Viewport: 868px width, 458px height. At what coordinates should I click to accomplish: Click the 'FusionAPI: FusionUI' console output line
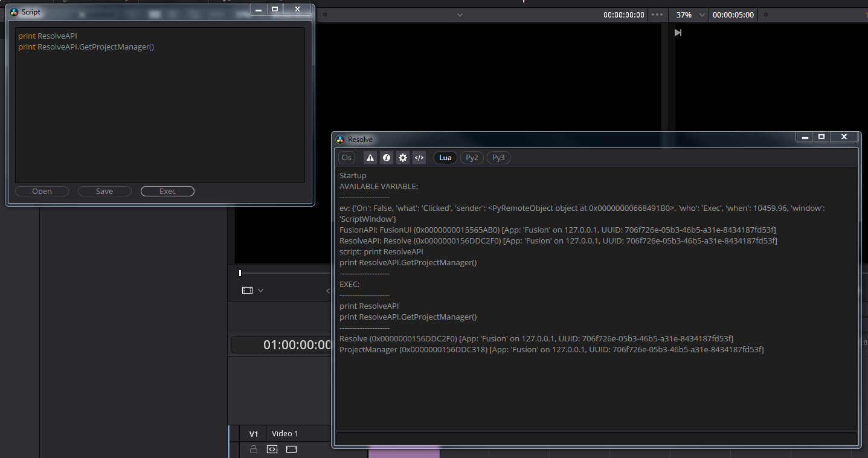(x=558, y=230)
